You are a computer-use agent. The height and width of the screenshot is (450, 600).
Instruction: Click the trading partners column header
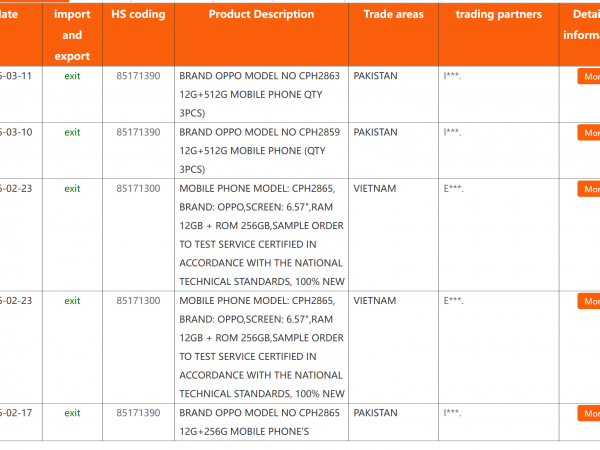click(499, 14)
